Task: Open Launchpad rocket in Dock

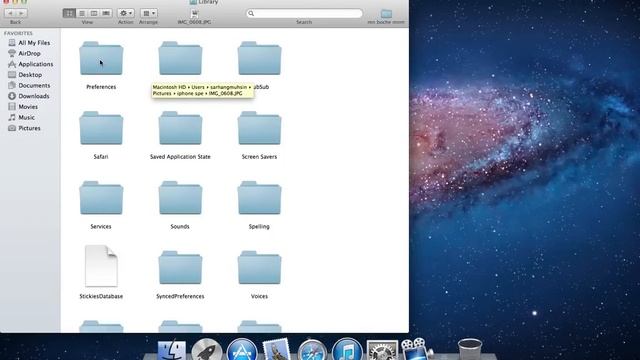Action: [x=207, y=350]
